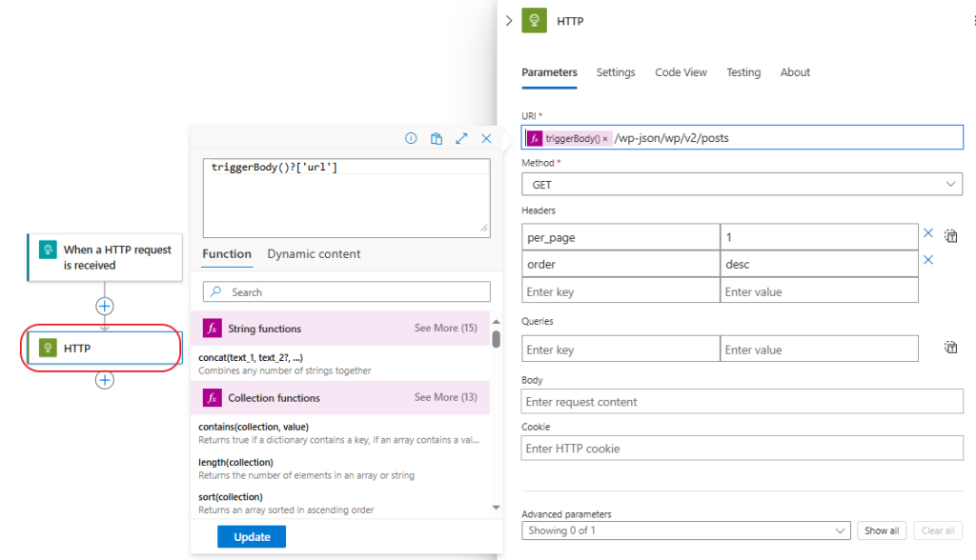976x560 pixels.
Task: Click the function list scrollbar thumb
Action: (496, 339)
